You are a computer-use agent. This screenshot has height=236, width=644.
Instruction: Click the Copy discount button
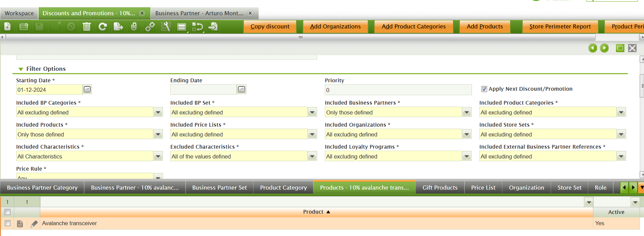point(270,26)
